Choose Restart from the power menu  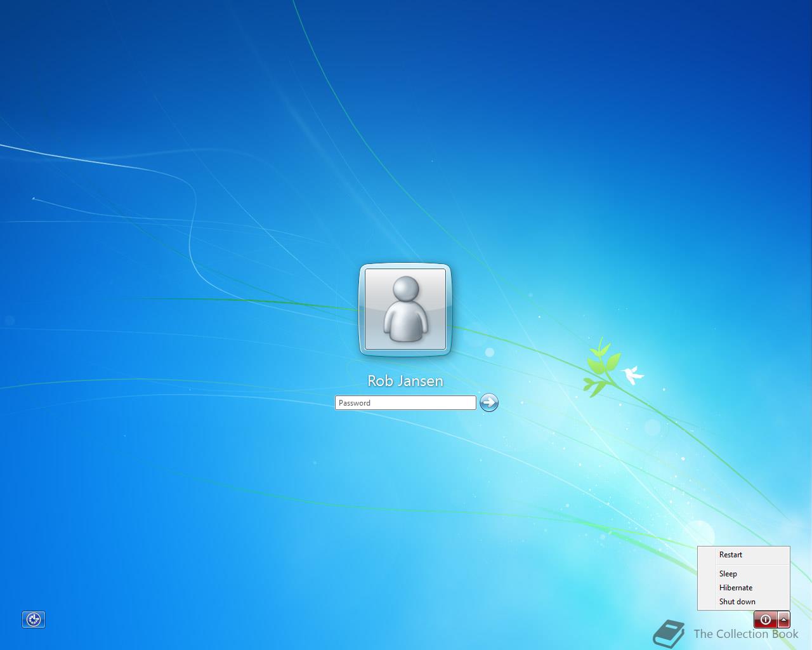pos(743,555)
